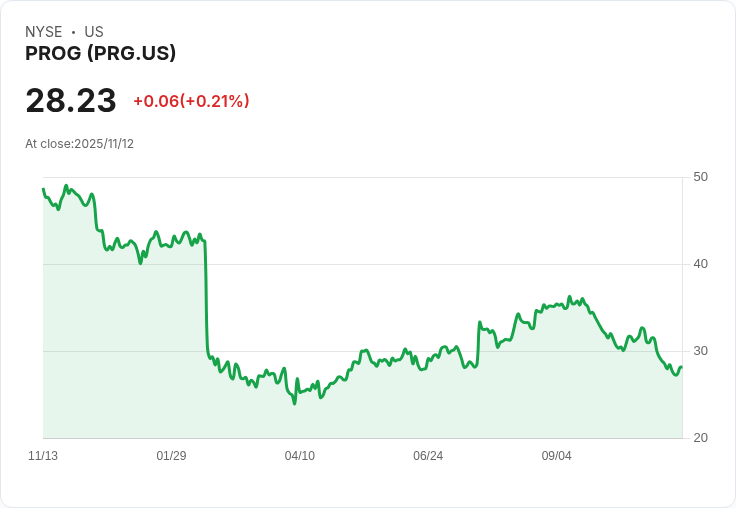736x508 pixels.
Task: Click the At close date text
Action: pyautogui.click(x=79, y=144)
